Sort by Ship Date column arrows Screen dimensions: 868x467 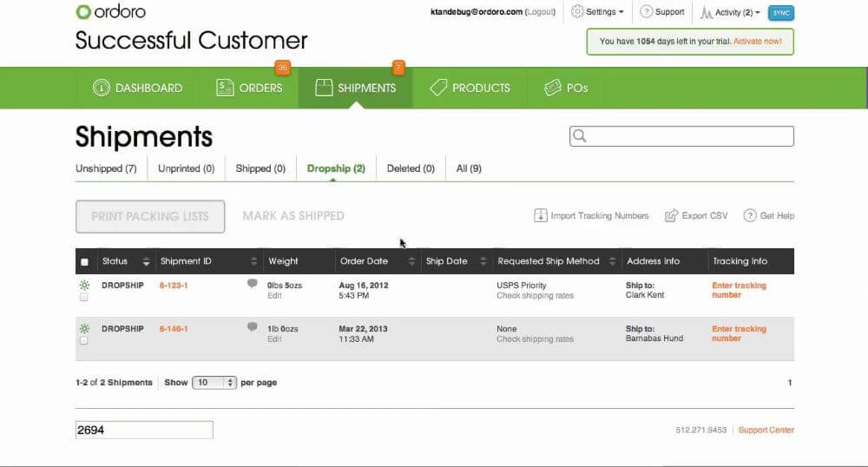(483, 261)
